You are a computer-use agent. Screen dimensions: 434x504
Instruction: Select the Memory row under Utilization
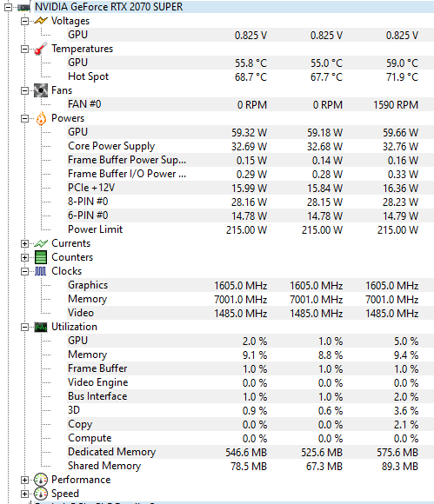250,355
